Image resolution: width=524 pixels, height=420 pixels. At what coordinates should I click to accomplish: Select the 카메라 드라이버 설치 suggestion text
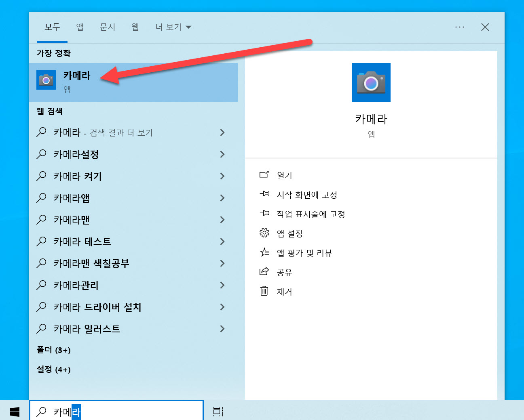pyautogui.click(x=97, y=307)
